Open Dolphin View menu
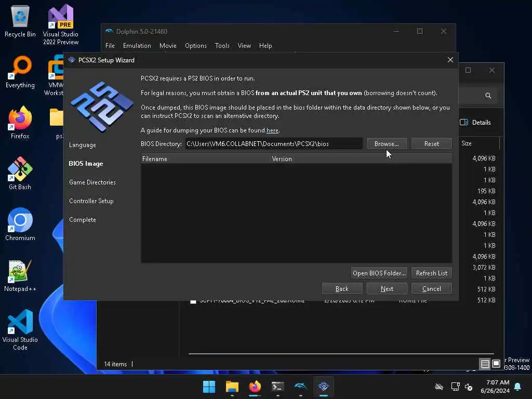 (x=244, y=46)
